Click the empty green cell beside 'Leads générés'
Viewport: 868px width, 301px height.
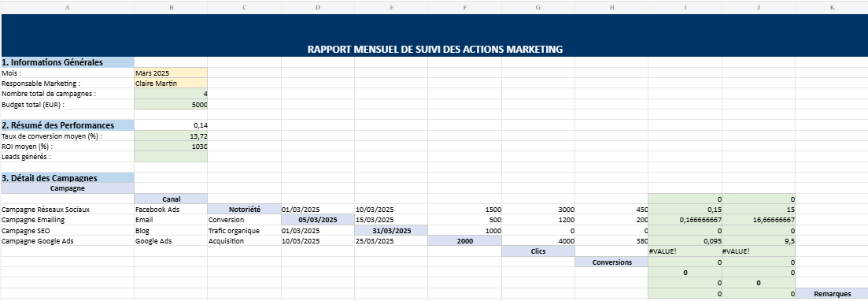coord(171,157)
